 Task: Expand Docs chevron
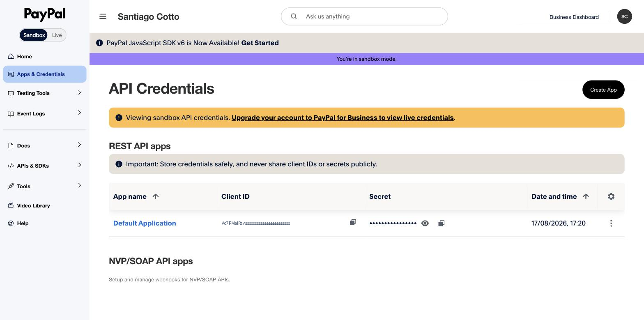[80, 145]
